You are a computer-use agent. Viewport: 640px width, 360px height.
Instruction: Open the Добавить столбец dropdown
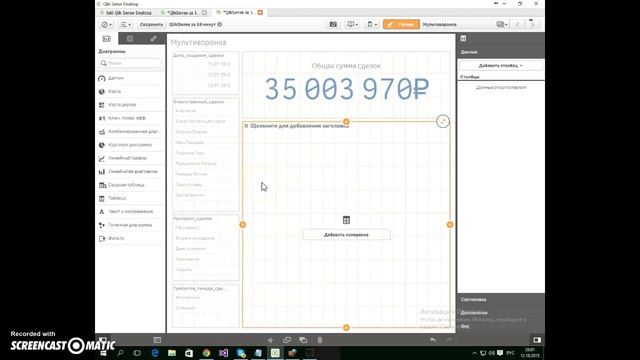pos(501,65)
